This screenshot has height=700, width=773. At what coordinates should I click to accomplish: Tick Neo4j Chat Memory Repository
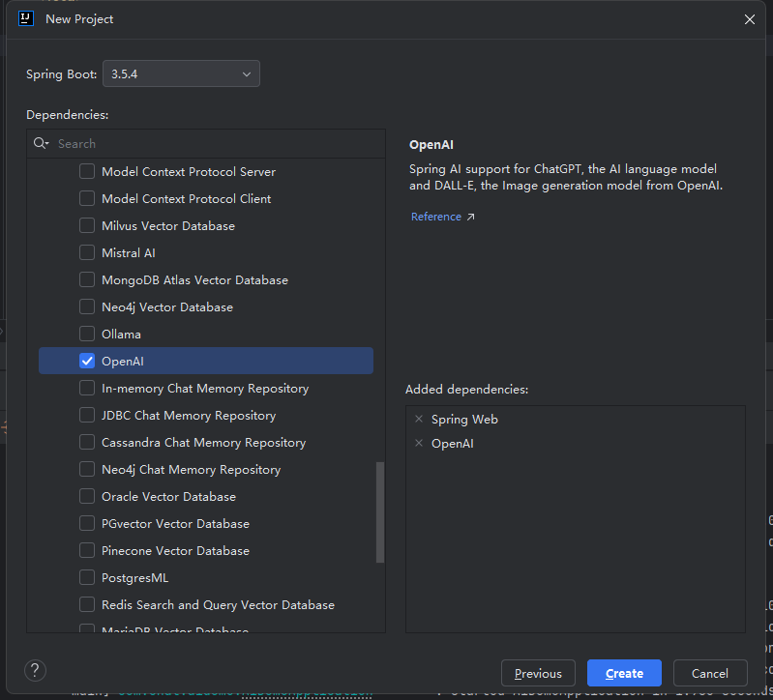[87, 470]
